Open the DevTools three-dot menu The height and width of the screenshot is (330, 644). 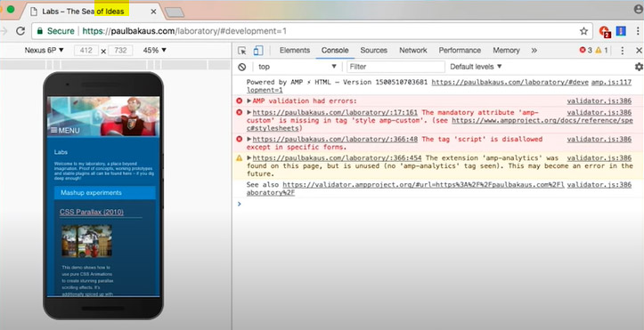click(x=623, y=51)
